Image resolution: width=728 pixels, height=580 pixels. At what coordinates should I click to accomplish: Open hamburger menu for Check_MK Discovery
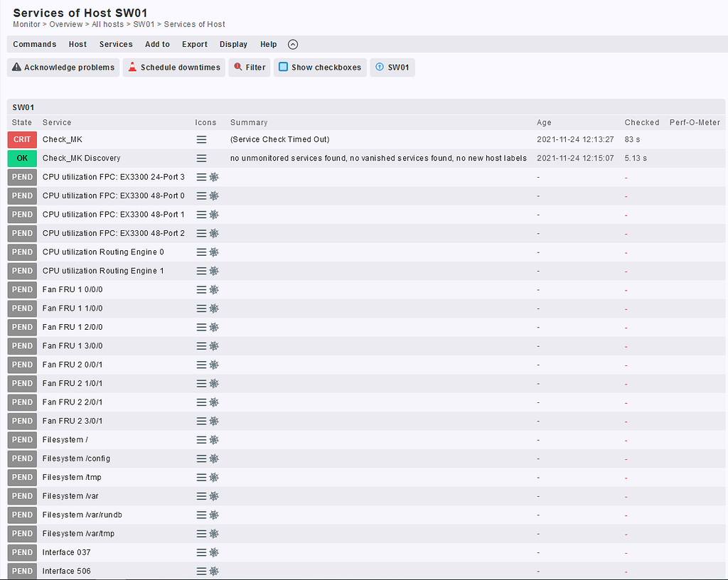(201, 159)
